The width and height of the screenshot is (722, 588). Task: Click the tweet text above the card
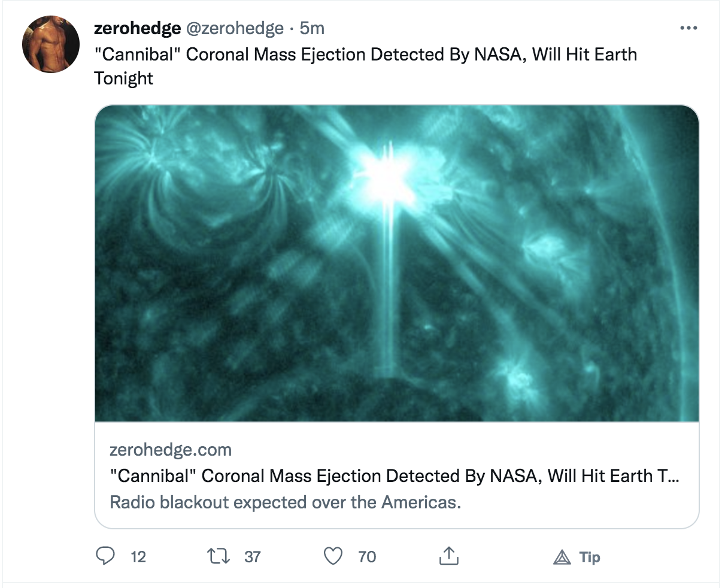365,66
